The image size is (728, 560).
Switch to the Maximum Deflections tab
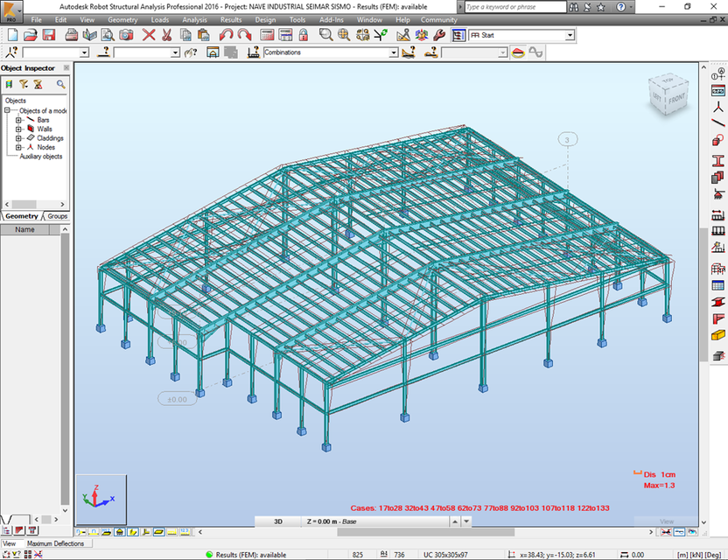coord(55,542)
